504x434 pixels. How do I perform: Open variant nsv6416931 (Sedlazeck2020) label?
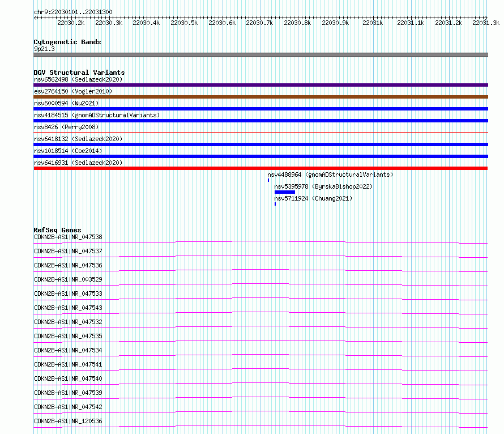pyautogui.click(x=78, y=163)
